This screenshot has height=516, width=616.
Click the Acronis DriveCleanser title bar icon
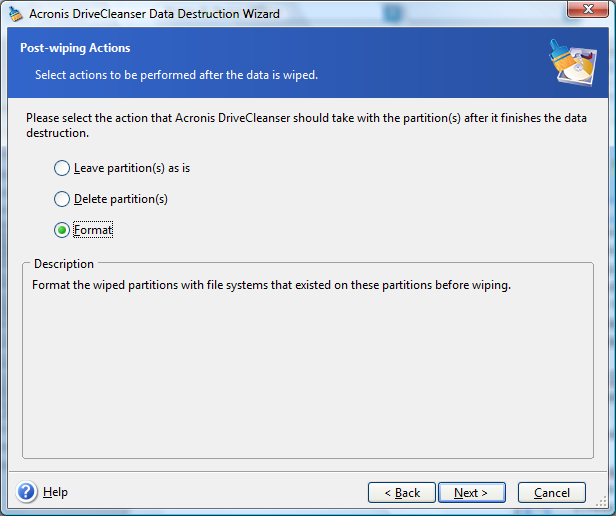click(16, 14)
